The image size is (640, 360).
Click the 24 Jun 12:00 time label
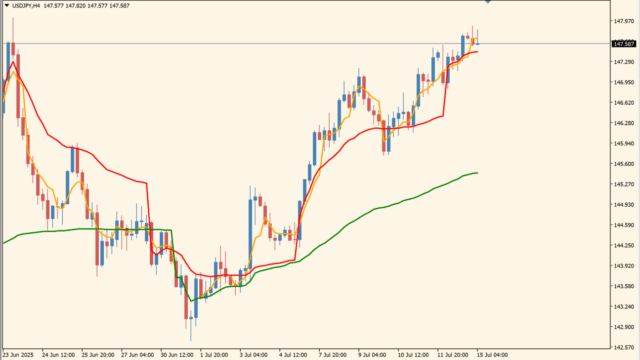58,355
